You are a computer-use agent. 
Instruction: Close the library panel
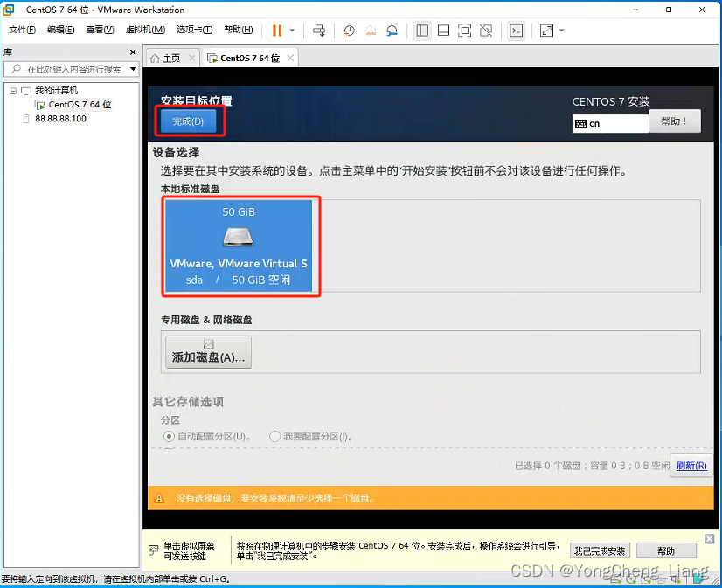click(133, 52)
